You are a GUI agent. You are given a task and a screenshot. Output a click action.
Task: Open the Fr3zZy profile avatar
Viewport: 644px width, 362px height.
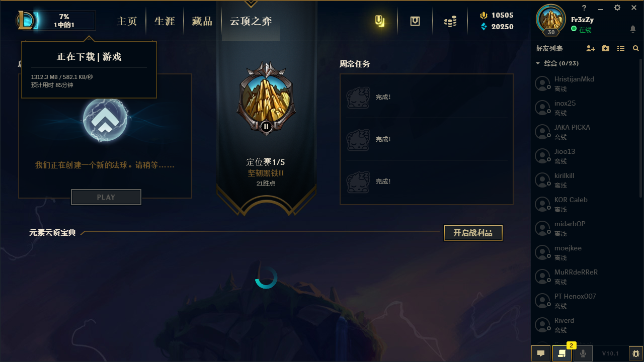pos(551,20)
